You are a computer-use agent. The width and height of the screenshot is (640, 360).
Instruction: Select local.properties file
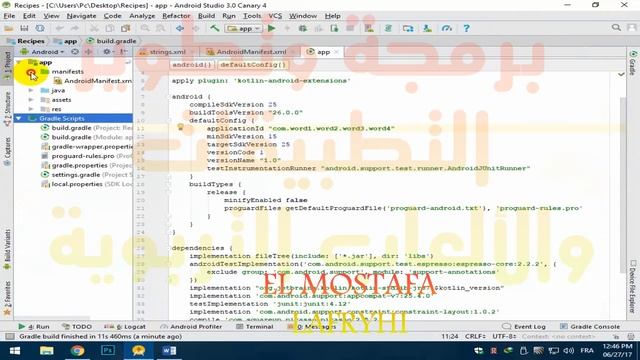tap(87, 184)
